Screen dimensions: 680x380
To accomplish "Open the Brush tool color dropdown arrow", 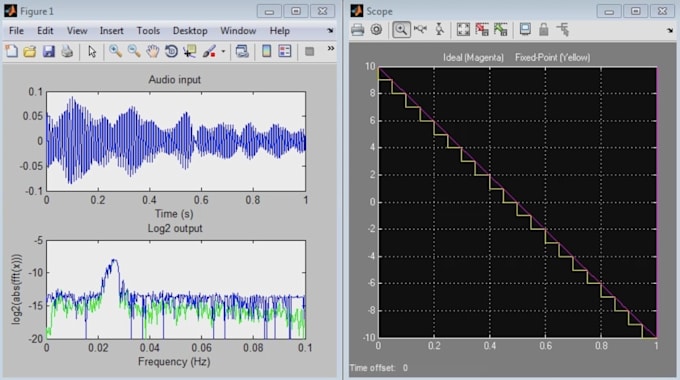I will click(223, 52).
